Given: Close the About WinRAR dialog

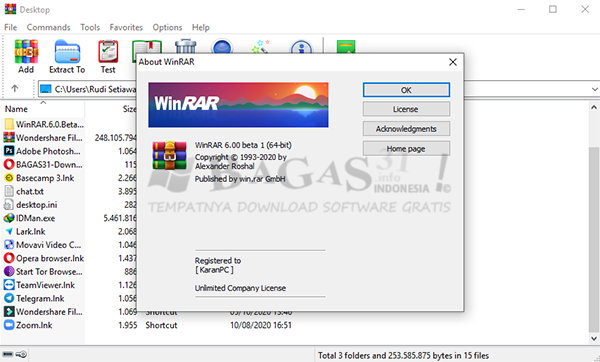Looking at the screenshot, I should pos(453,62).
